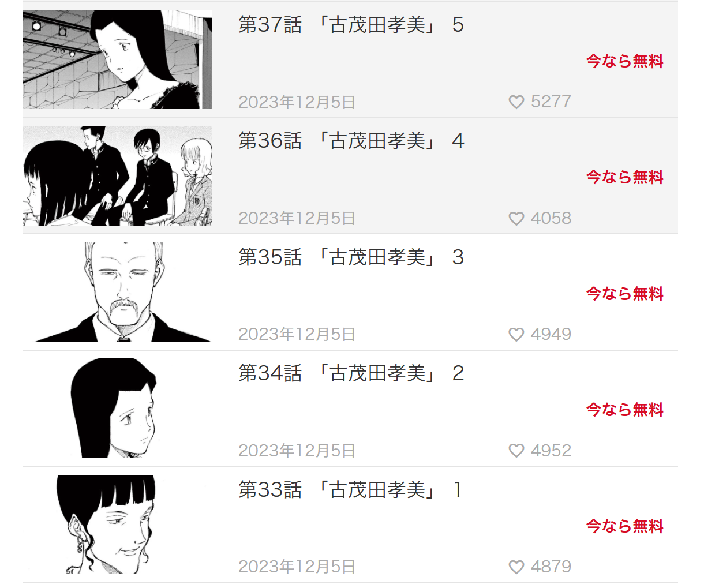This screenshot has width=704, height=588.
Task: Like episode 36 with the heart icon
Action: pos(516,219)
